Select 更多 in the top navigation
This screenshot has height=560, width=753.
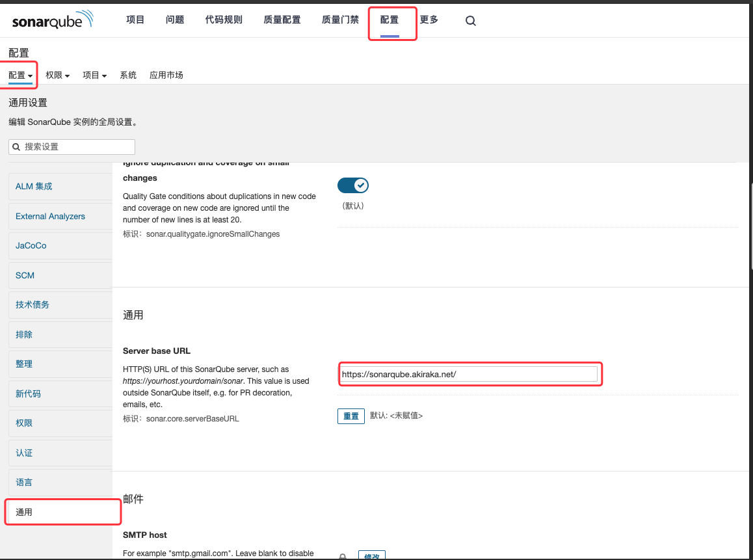point(429,20)
